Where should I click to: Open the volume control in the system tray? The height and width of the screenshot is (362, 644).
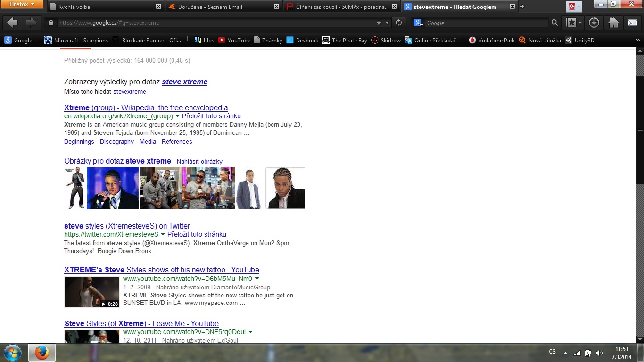tap(599, 353)
